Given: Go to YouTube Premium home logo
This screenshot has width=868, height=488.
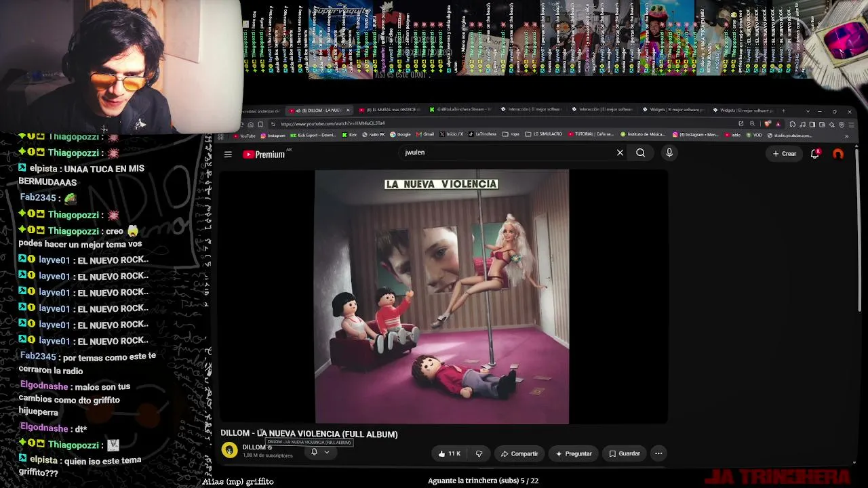Looking at the screenshot, I should (x=264, y=155).
